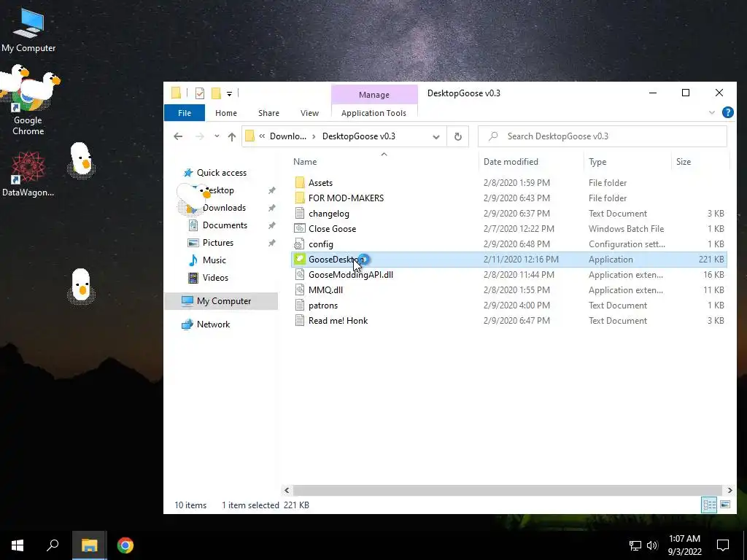
Task: Select the FOR MOD-MAKERS folder icon
Action: tap(300, 198)
